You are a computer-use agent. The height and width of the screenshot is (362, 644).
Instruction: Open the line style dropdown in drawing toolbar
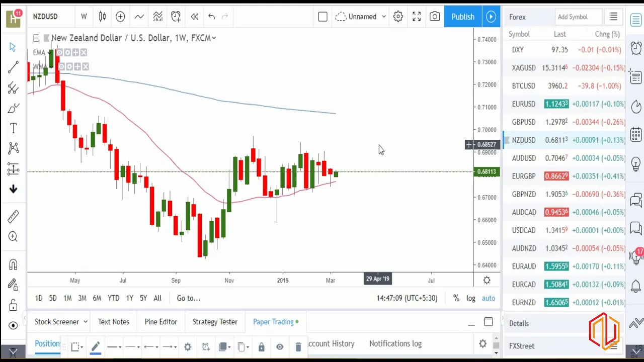pyautogui.click(x=114, y=346)
